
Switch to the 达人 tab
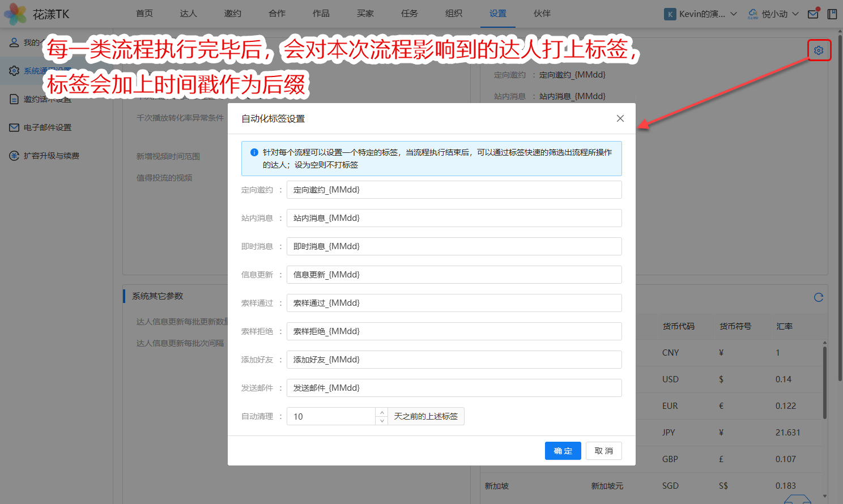(188, 14)
